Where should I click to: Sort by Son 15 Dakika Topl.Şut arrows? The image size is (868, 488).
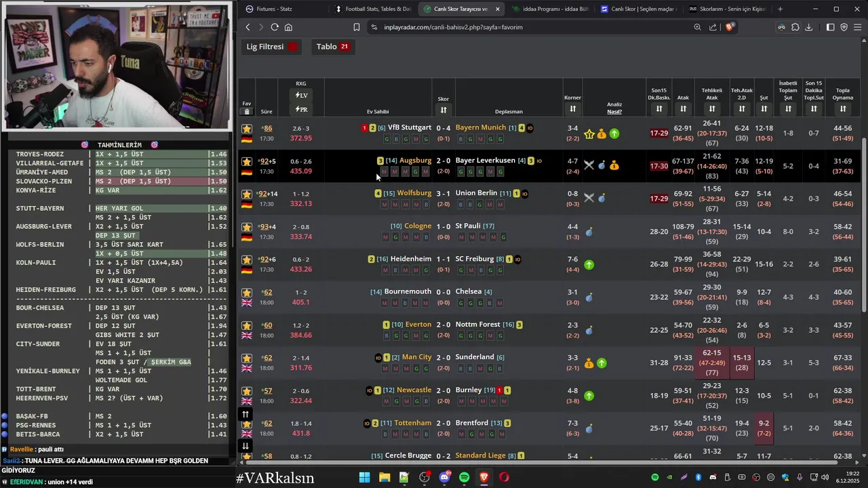coord(814,108)
